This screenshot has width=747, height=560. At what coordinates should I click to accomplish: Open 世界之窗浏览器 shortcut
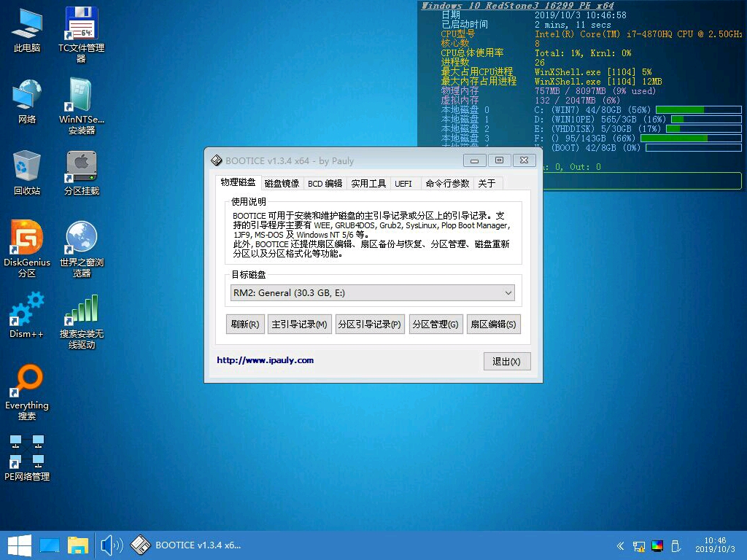point(81,249)
